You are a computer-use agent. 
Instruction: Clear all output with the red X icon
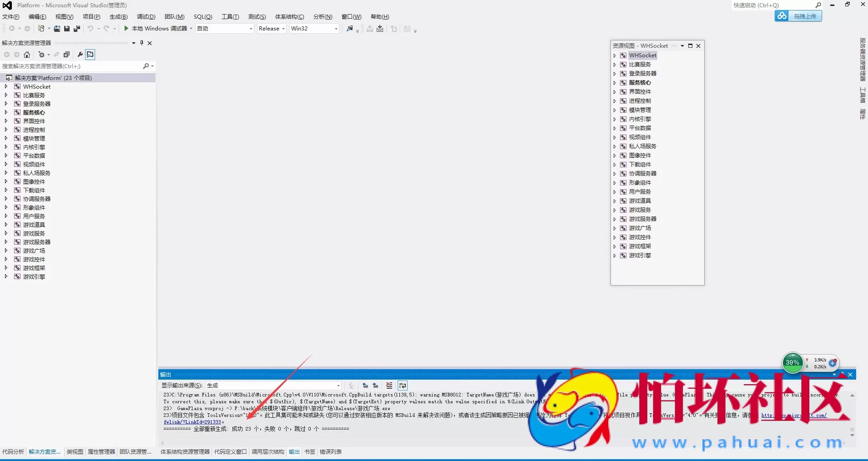(389, 386)
